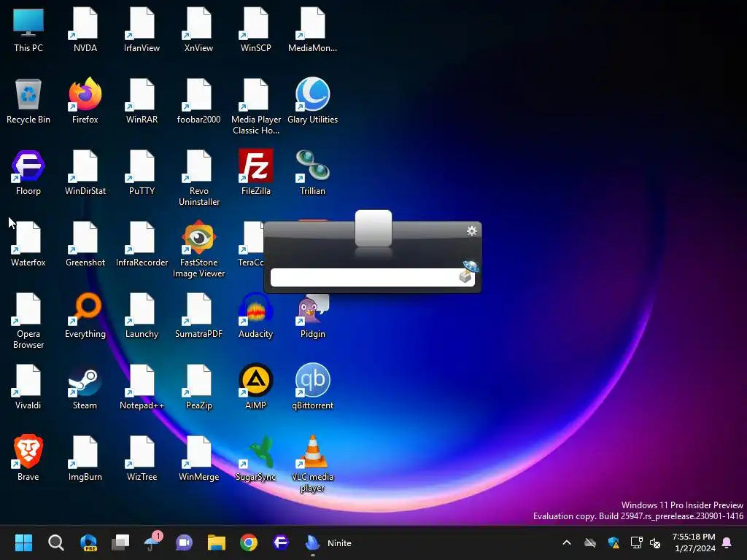Select the XnView shortcut
This screenshot has width=747, height=560.
(198, 30)
